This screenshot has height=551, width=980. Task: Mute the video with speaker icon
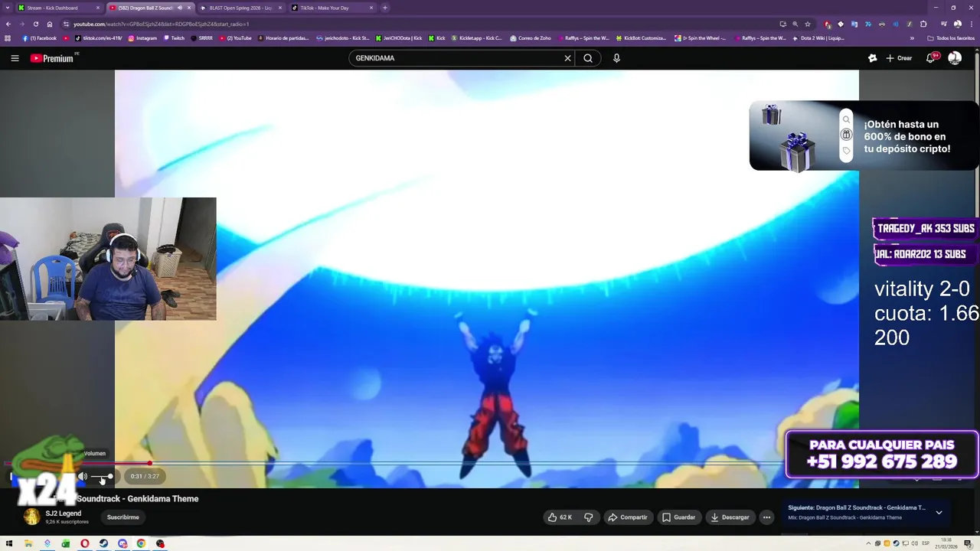point(83,476)
